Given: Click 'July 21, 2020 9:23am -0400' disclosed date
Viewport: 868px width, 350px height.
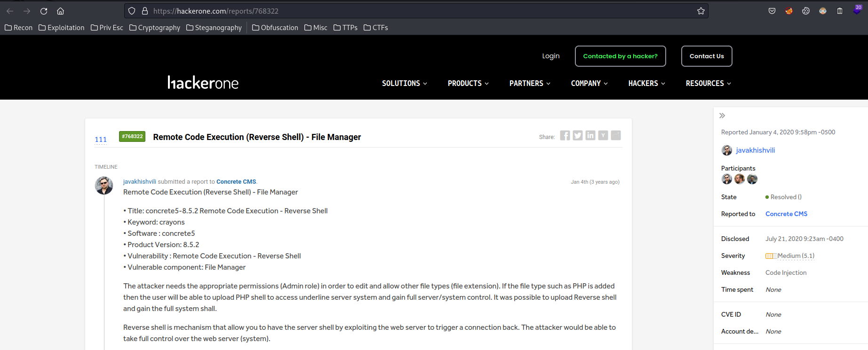Looking at the screenshot, I should click(804, 239).
